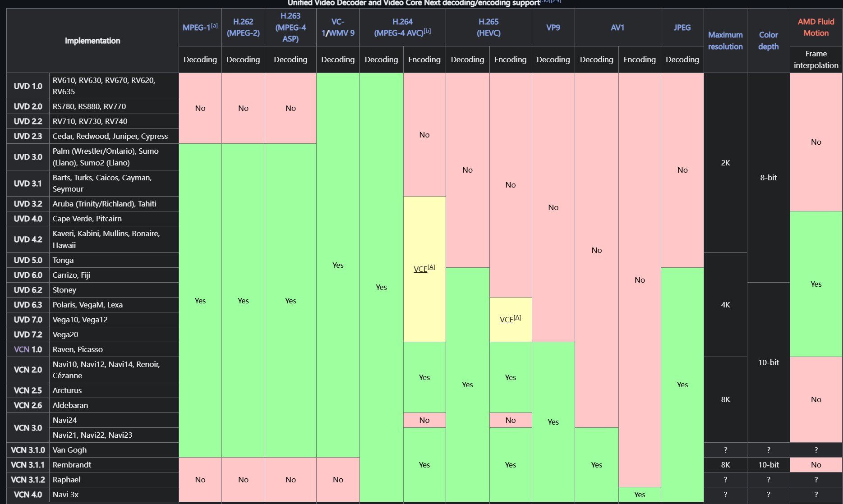Screen dimensions: 843x504
Task: Select the UVD 3.0 row header
Action: click(x=28, y=157)
